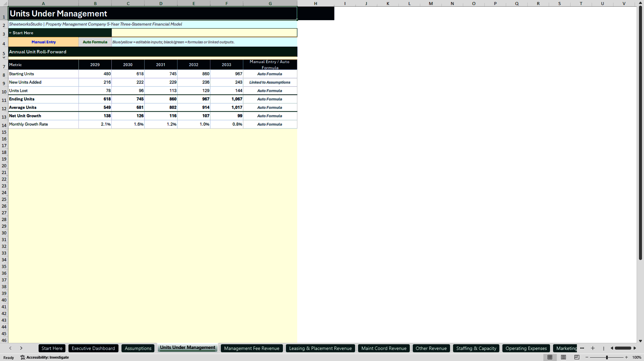This screenshot has height=361, width=644.
Task: Open the tab bar options dots
Action: pyautogui.click(x=603, y=348)
